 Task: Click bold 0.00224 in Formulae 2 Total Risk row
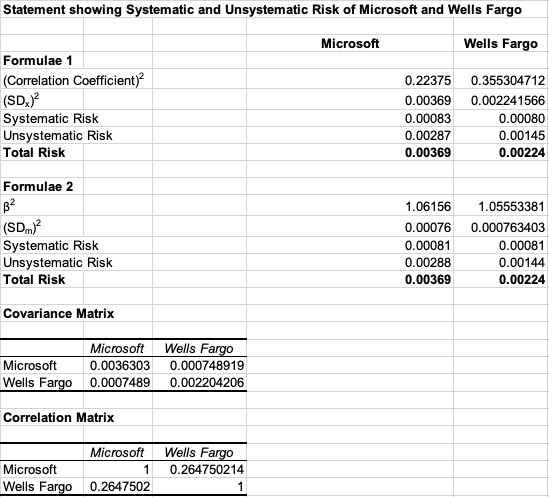522,280
